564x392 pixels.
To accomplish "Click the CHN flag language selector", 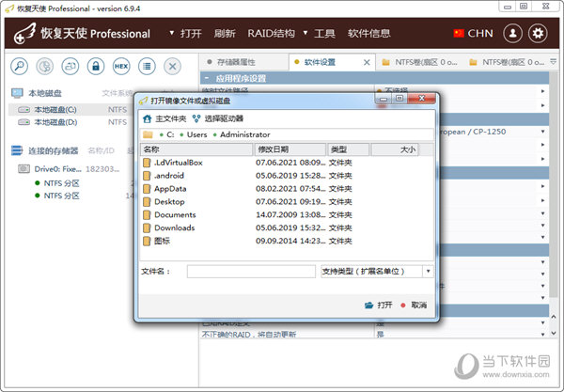I will 473,34.
